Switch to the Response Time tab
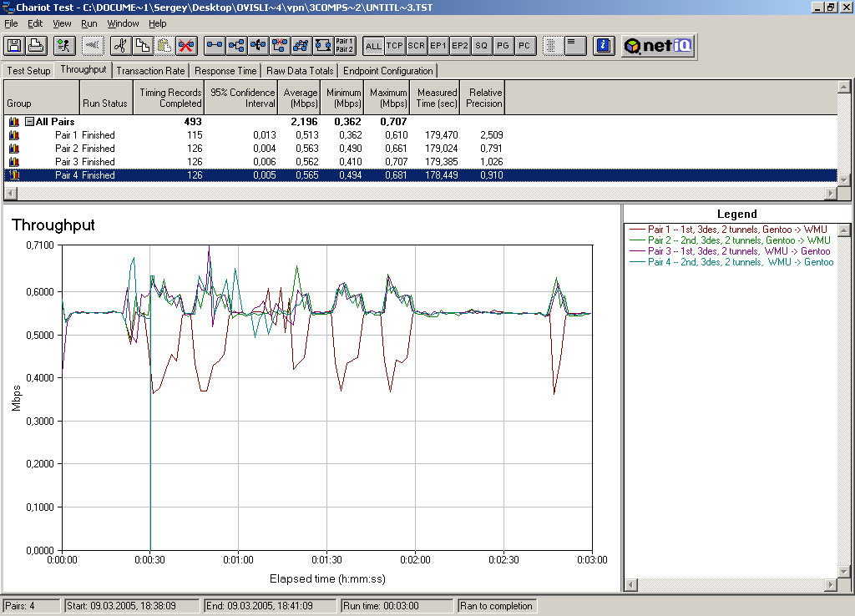 [x=225, y=71]
